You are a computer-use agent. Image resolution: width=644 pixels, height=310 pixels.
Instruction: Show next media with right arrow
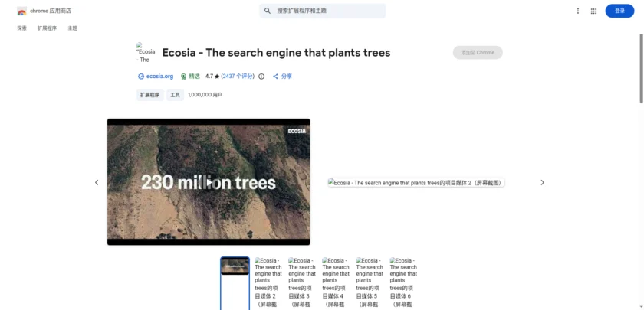pos(542,182)
